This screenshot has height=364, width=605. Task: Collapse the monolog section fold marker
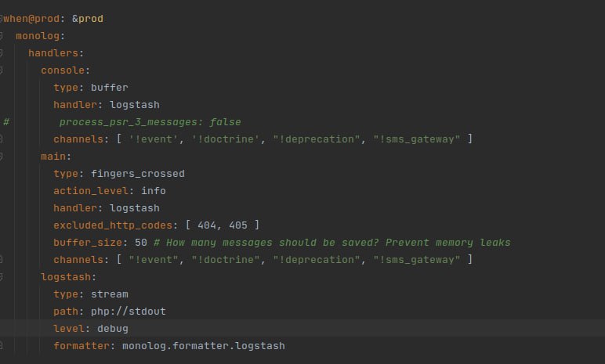coord(1,35)
